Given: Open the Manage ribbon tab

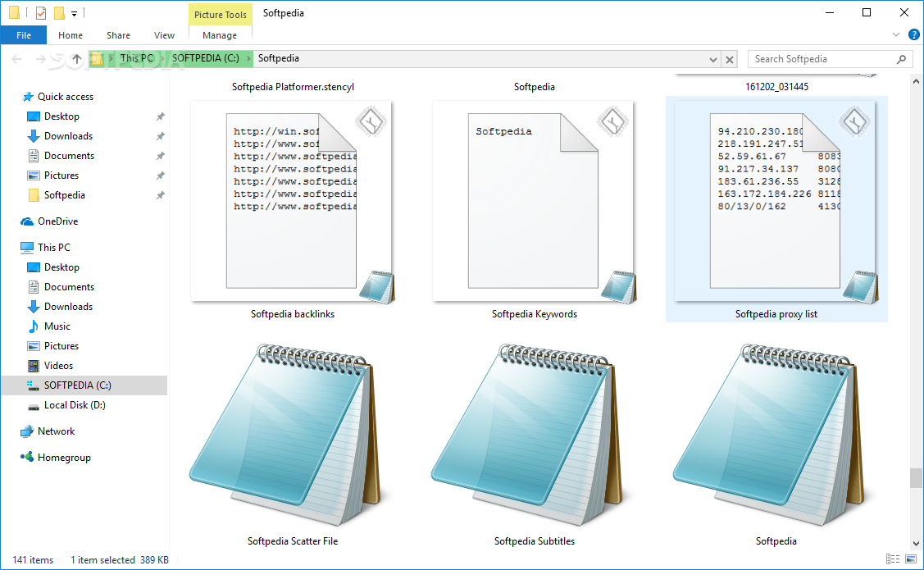Looking at the screenshot, I should click(220, 35).
